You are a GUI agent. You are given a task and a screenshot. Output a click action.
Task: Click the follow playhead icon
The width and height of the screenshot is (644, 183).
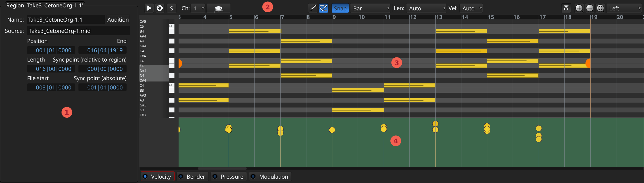click(566, 8)
